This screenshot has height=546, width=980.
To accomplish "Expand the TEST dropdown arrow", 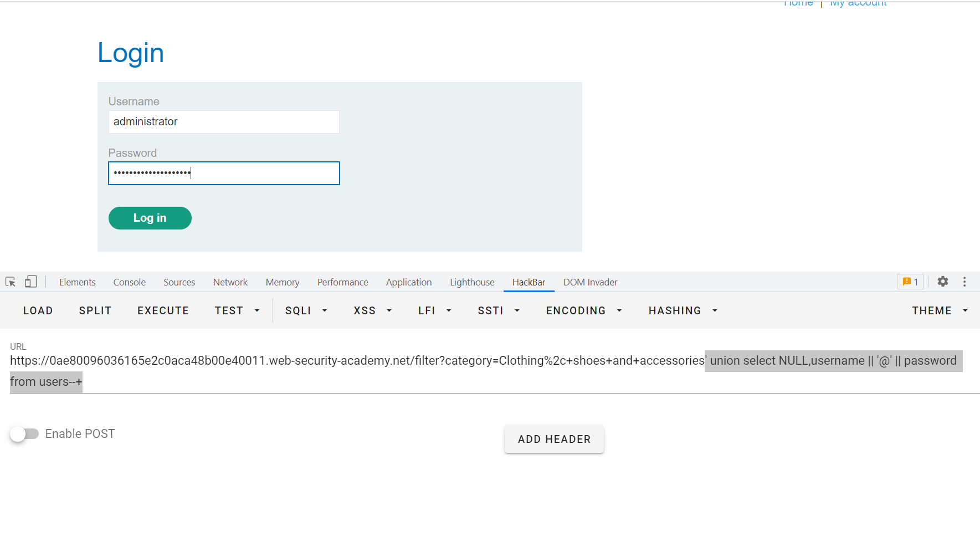I will [257, 311].
